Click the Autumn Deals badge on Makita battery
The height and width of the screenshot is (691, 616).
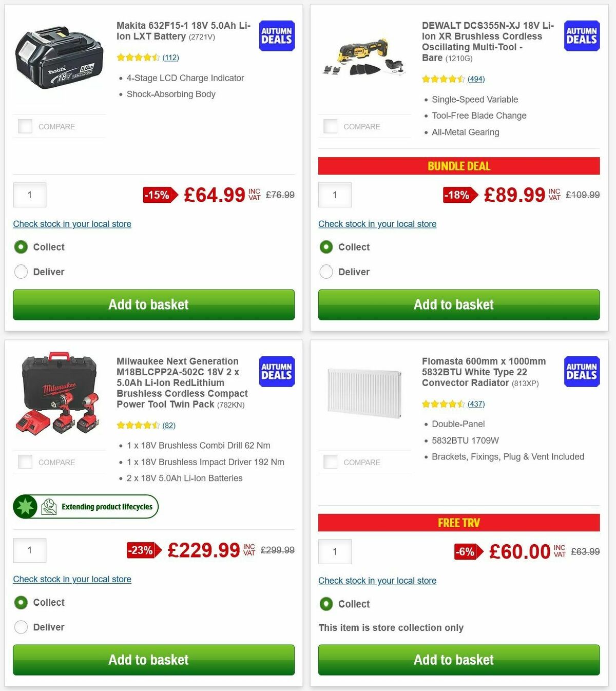pyautogui.click(x=276, y=36)
